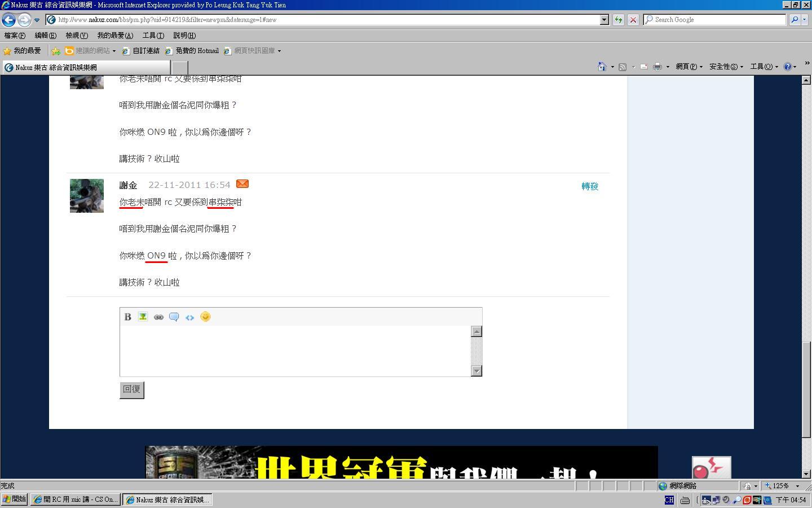This screenshot has width=812, height=508.
Task: Click the 謝金 user avatar thumbnail
Action: tap(87, 196)
